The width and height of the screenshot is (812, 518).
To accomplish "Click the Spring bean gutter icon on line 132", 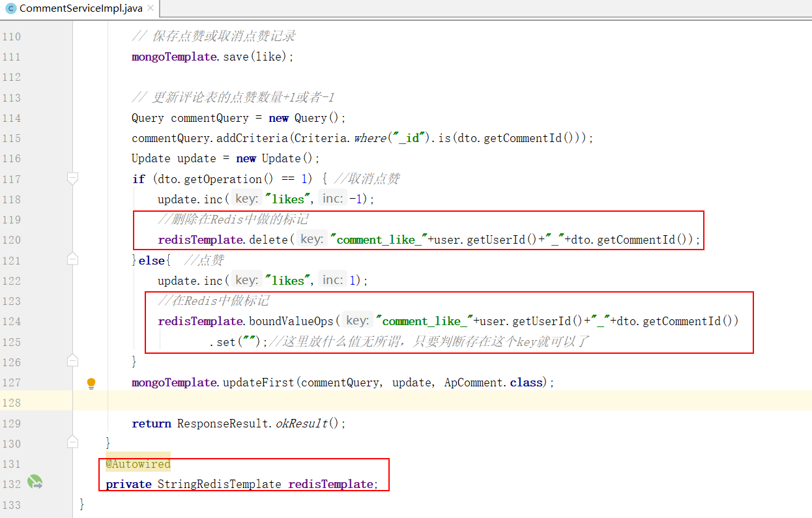I will 35,483.
